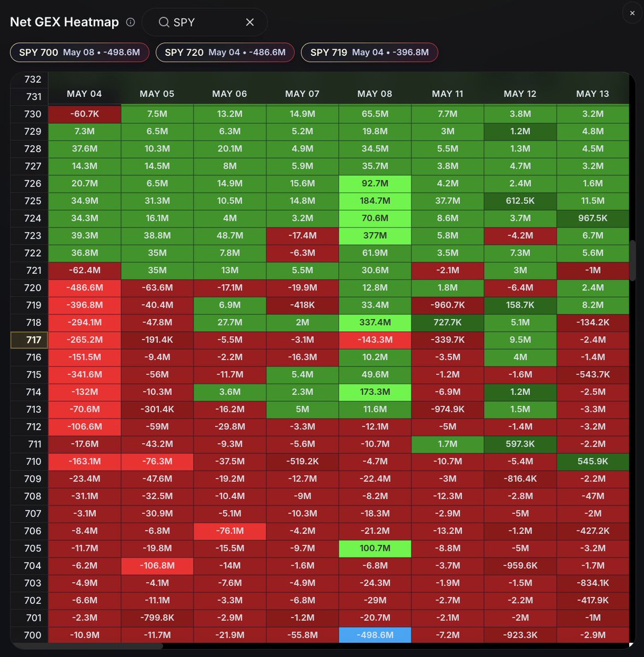Click the red -143.3M cell at strike 717

pyautogui.click(x=375, y=340)
